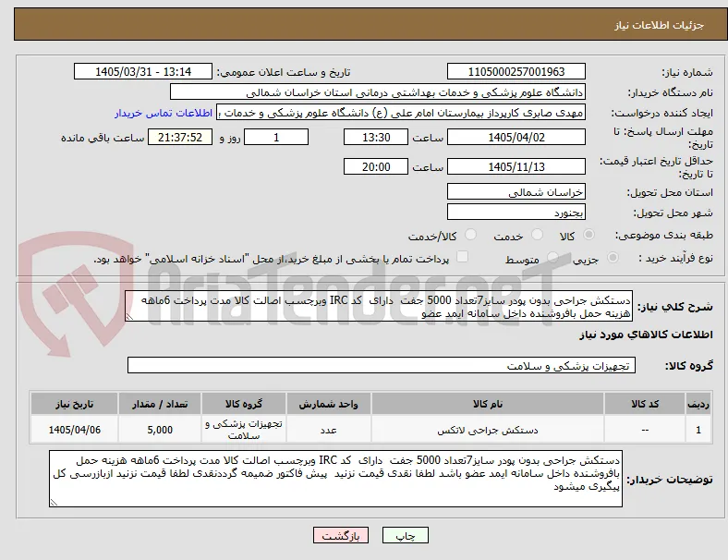Click the buyer organization name field
The height and width of the screenshot is (560, 728).
click(x=378, y=91)
